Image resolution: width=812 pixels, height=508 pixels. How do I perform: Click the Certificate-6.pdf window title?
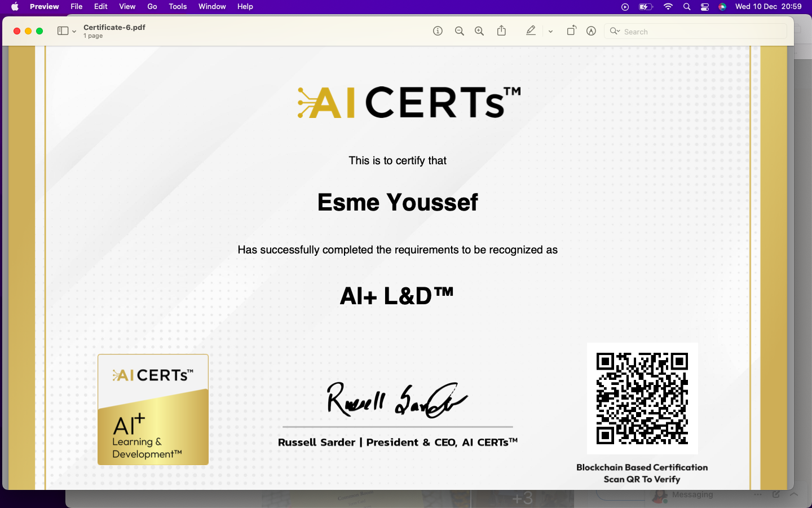114,27
